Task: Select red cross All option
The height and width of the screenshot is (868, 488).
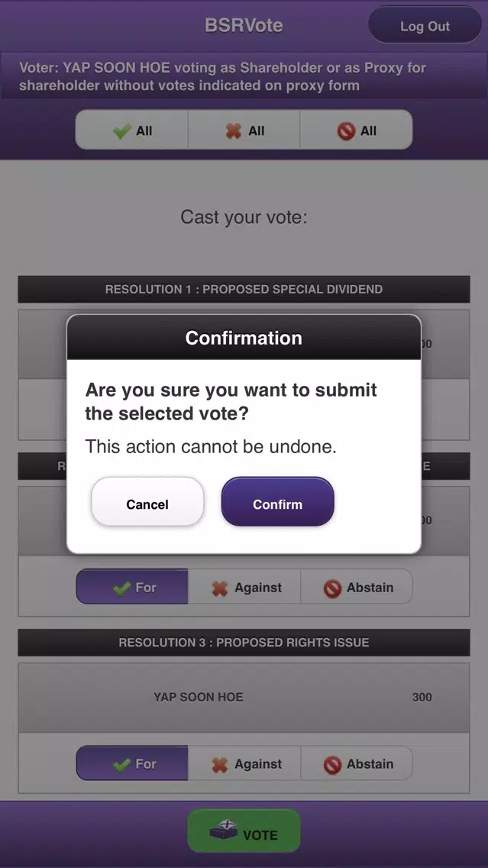Action: 244,130
